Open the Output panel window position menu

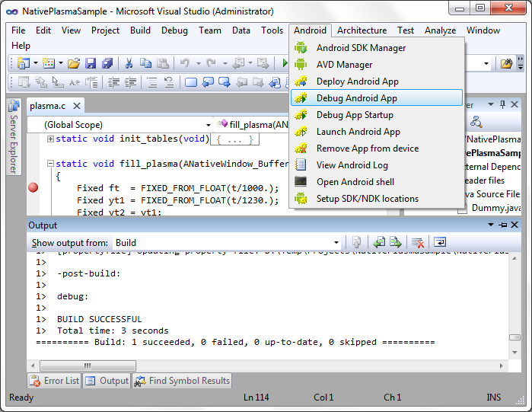pos(491,225)
